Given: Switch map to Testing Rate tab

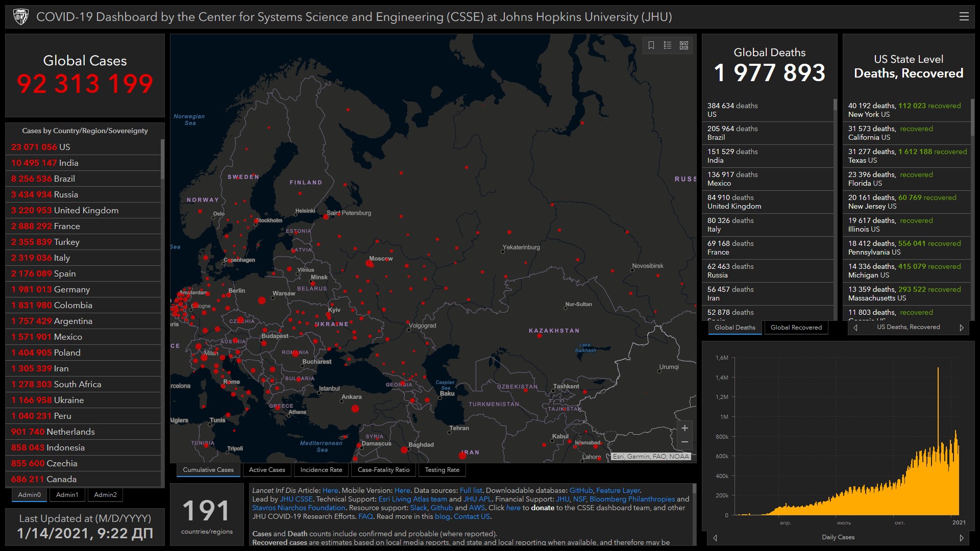Looking at the screenshot, I should (x=442, y=470).
